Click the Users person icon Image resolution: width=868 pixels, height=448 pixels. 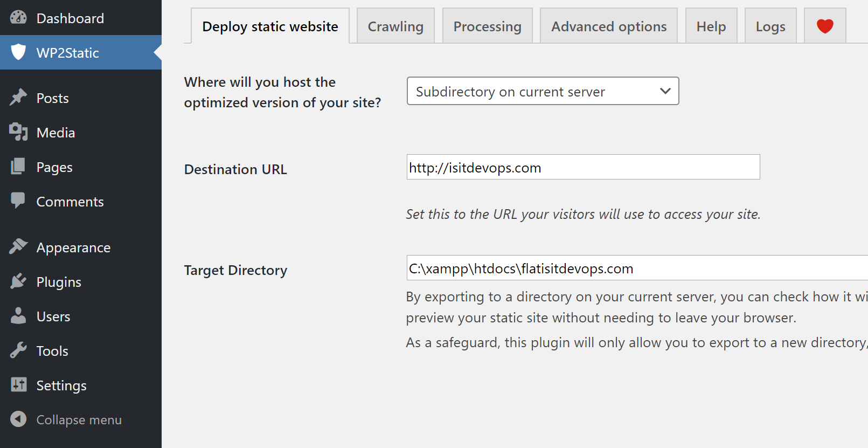click(x=18, y=316)
